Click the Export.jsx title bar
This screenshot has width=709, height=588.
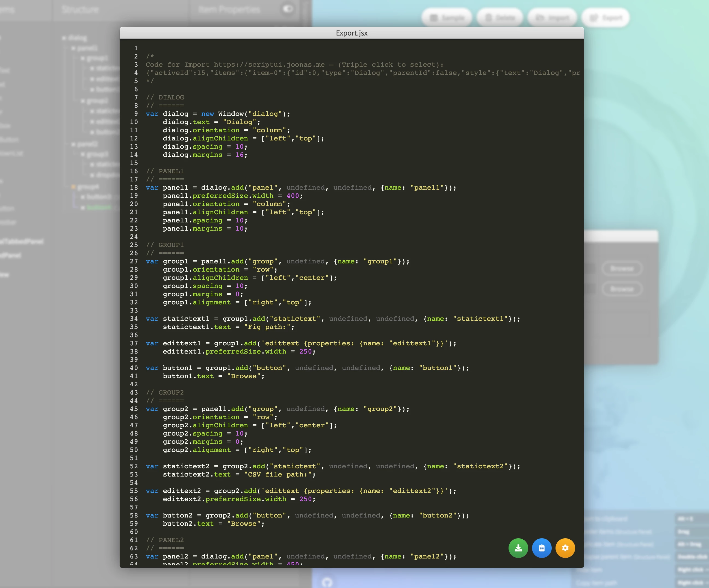click(351, 33)
